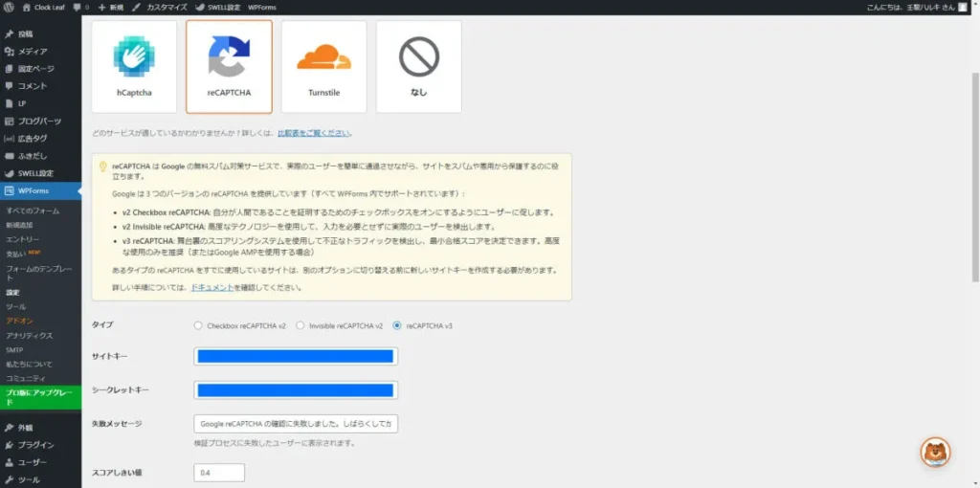Choose reCAPTCHA v3 radio
Viewport: 980px width, 488px height.
click(397, 325)
